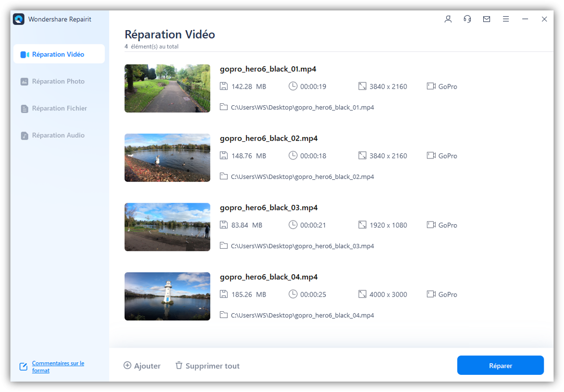
Task: Click the file name gopro_hero6_black_03.mp4
Action: pos(268,208)
